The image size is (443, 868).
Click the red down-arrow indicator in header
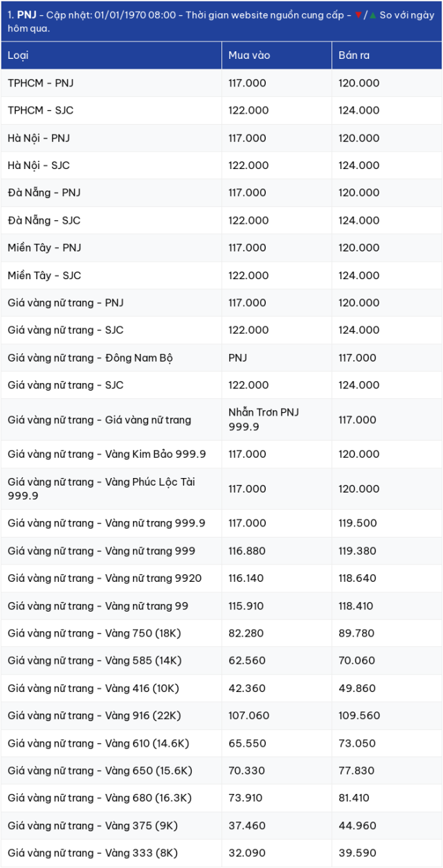tap(358, 16)
